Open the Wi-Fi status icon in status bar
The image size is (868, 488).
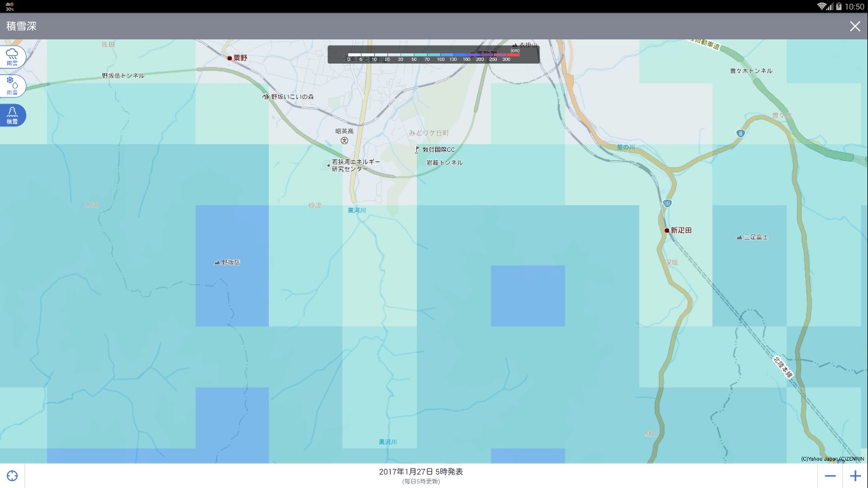pos(822,6)
